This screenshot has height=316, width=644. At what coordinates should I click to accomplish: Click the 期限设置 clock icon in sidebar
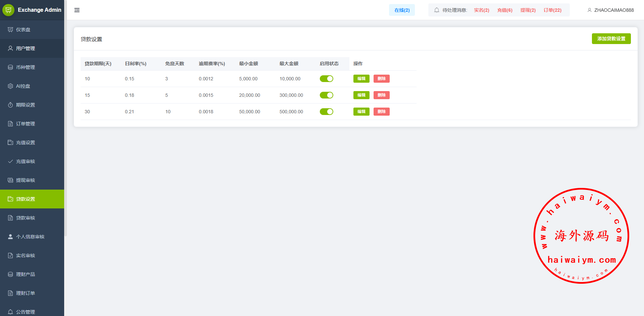point(10,105)
